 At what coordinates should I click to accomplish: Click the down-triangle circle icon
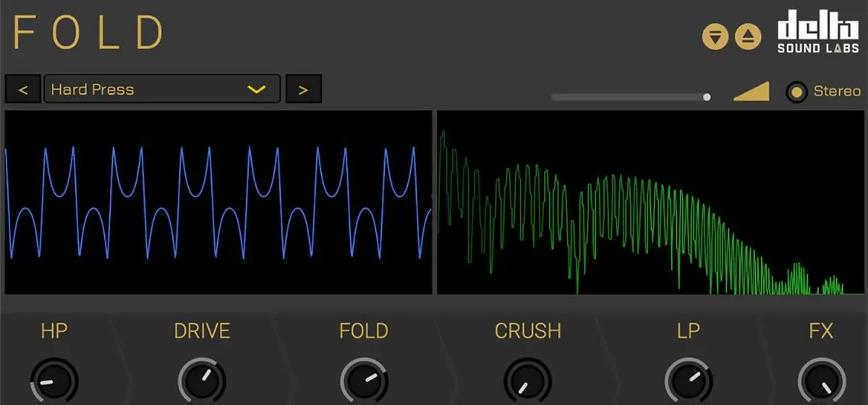715,37
